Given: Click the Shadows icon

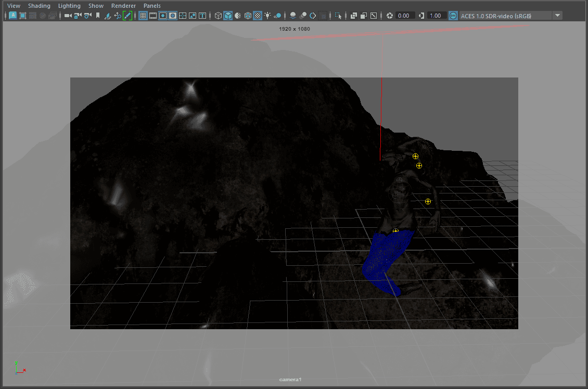Looking at the screenshot, I should click(x=277, y=16).
